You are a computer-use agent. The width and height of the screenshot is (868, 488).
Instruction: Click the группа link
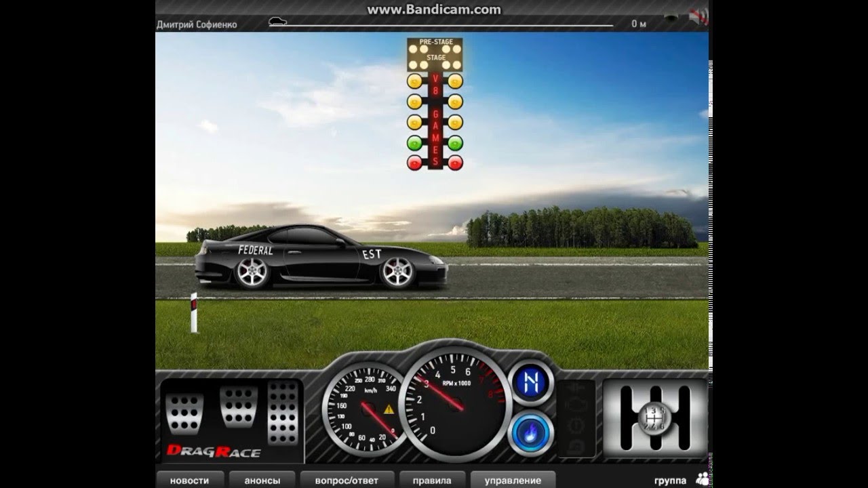pos(670,481)
